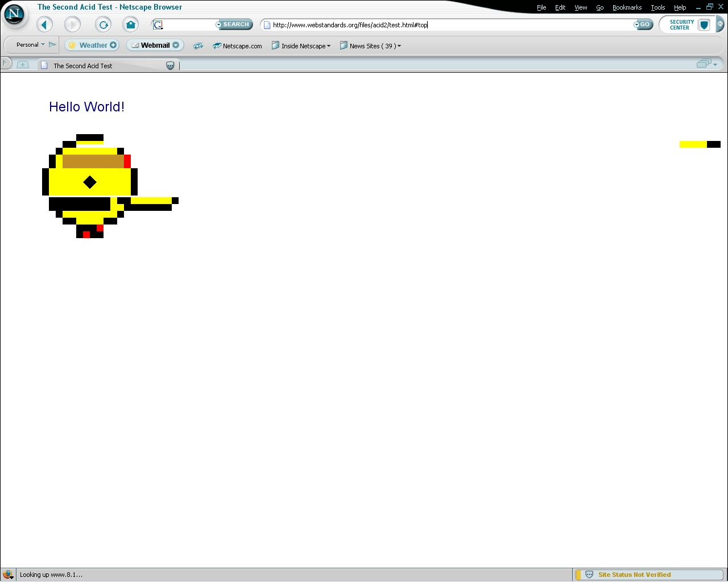Image resolution: width=728 pixels, height=582 pixels.
Task: Click the car icon on the personal toolbar
Action: (198, 45)
